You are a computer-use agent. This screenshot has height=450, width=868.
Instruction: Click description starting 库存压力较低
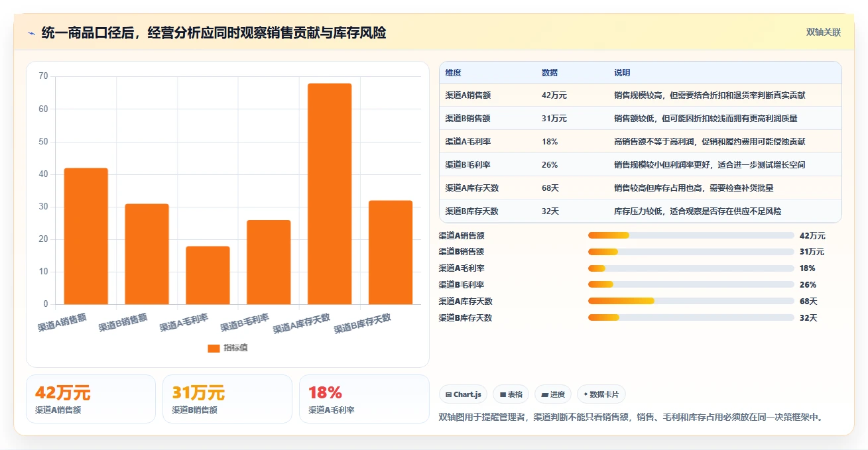point(698,211)
